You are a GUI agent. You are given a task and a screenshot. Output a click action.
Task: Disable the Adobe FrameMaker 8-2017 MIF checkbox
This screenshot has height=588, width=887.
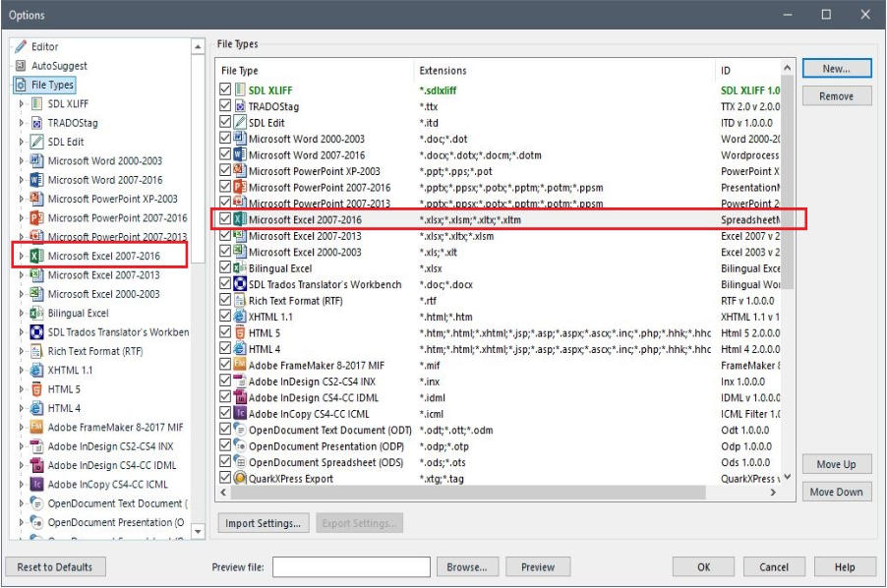pyautogui.click(x=225, y=365)
